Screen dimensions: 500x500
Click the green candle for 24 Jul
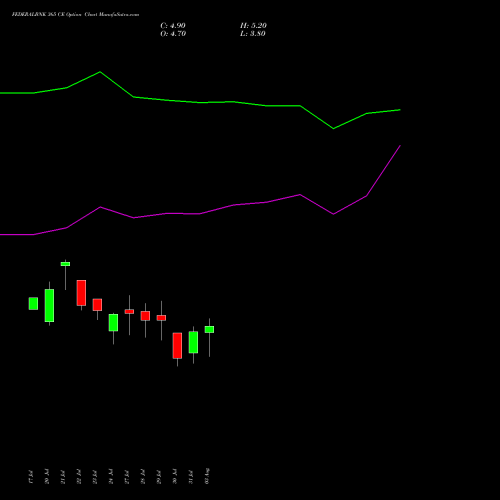pyautogui.click(x=113, y=323)
